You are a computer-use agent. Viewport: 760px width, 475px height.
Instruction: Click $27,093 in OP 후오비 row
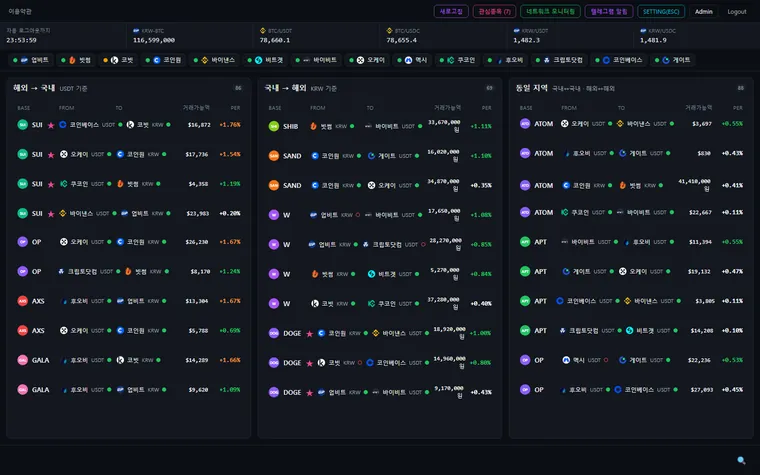[702, 390]
